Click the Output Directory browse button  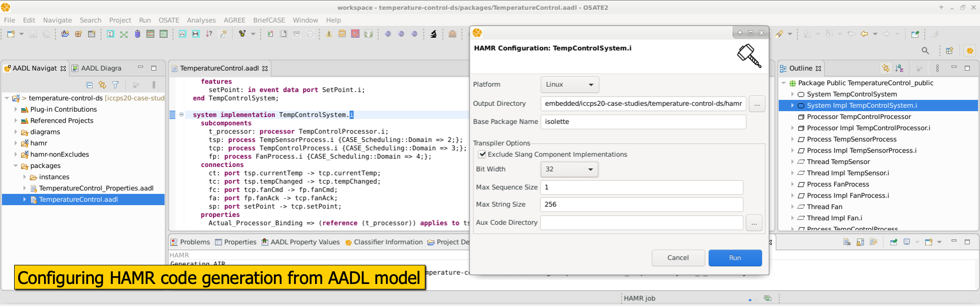point(757,104)
